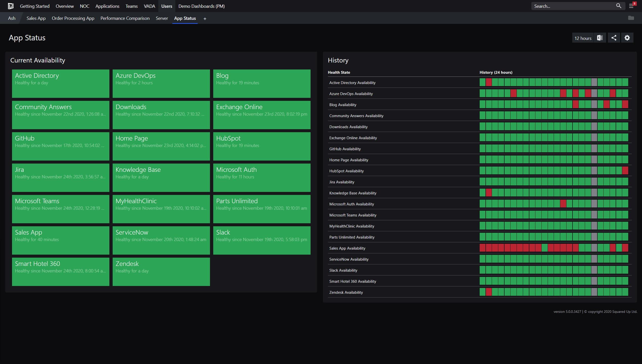The image size is (642, 364).
Task: Click HubSpot Availability in History
Action: (x=480, y=171)
